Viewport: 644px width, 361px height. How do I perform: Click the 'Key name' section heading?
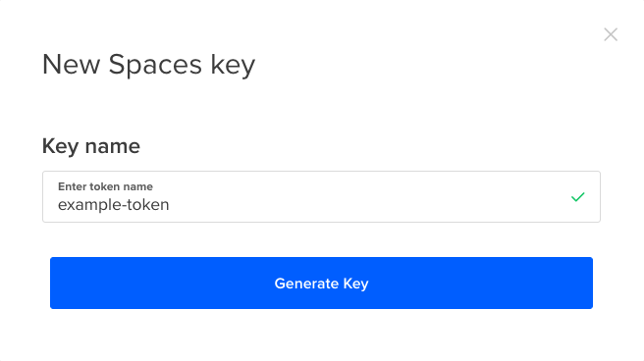(x=91, y=146)
